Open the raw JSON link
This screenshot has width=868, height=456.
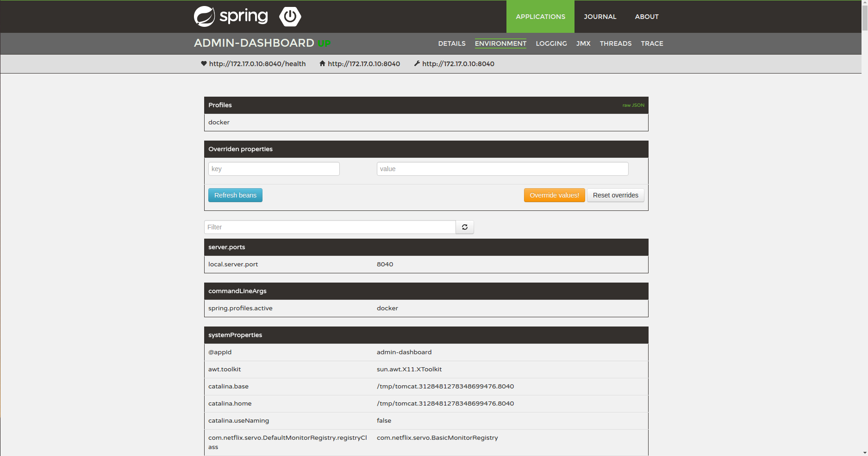click(633, 105)
